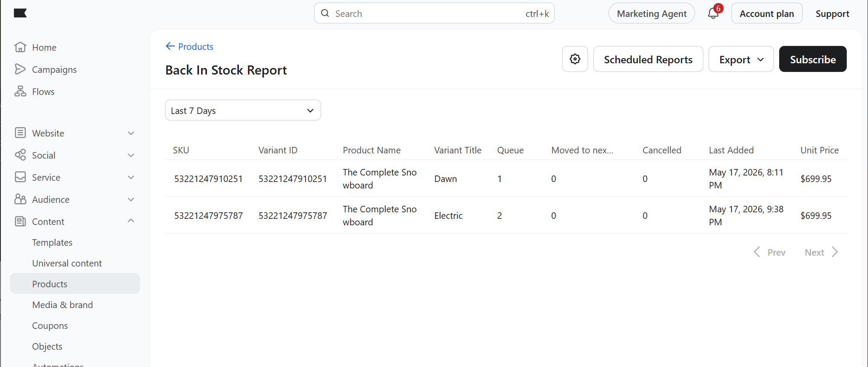Focus the Search input field
Viewport: 868px width, 367px height.
434,13
